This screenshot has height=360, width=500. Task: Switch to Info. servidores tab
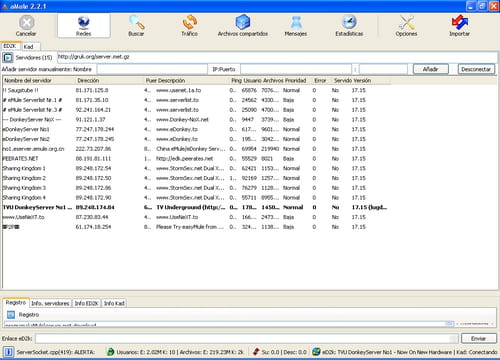click(50, 303)
